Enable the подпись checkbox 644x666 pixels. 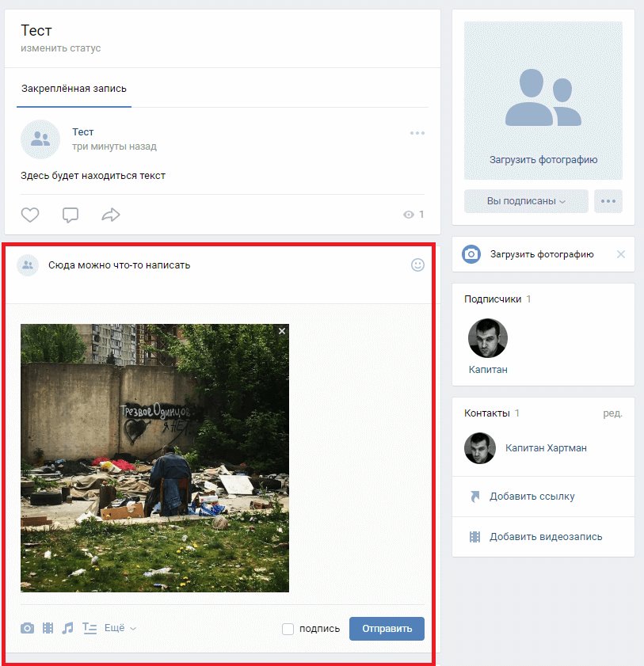pyautogui.click(x=288, y=628)
